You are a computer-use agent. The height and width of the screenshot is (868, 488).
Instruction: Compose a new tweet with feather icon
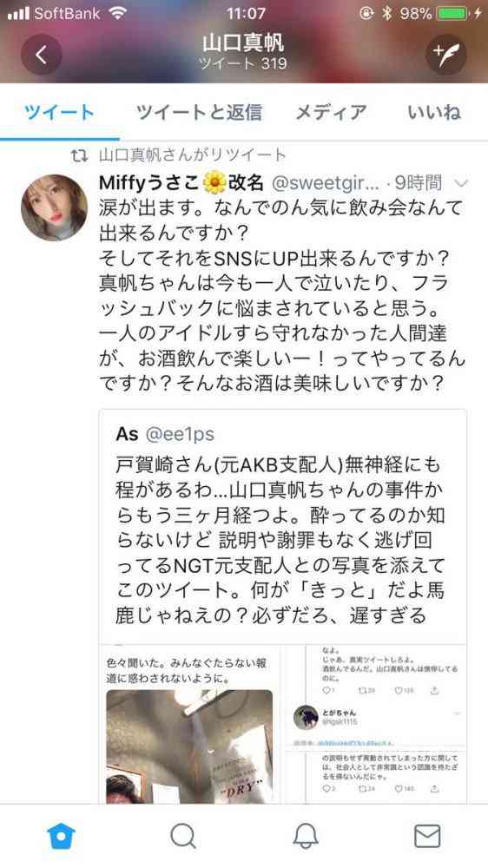pos(446,54)
